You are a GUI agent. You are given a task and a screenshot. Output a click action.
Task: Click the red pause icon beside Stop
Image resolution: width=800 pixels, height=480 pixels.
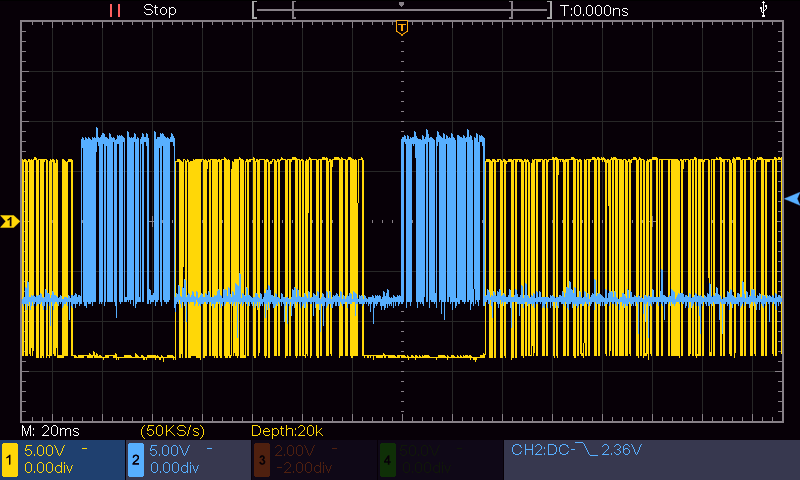[115, 10]
